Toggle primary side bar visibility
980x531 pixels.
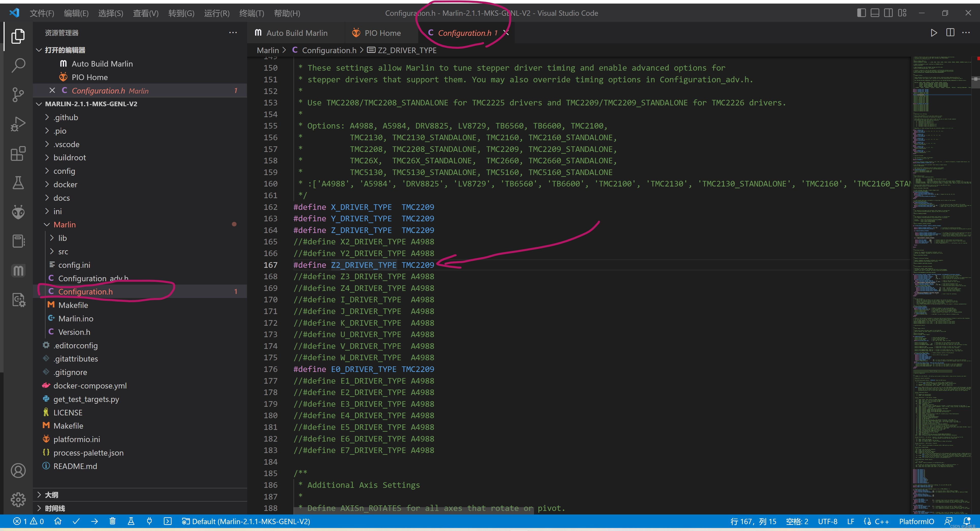[861, 13]
